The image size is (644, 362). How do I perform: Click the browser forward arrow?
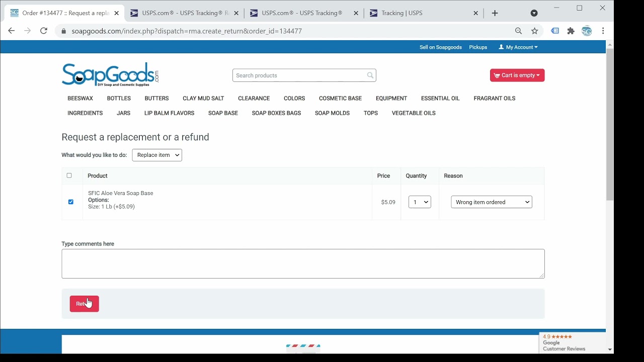click(28, 31)
